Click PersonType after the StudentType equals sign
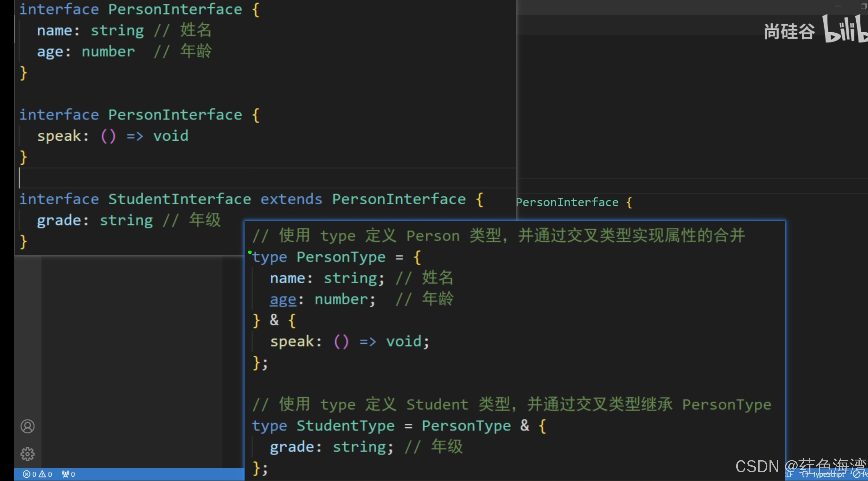This screenshot has width=868, height=481. (466, 426)
